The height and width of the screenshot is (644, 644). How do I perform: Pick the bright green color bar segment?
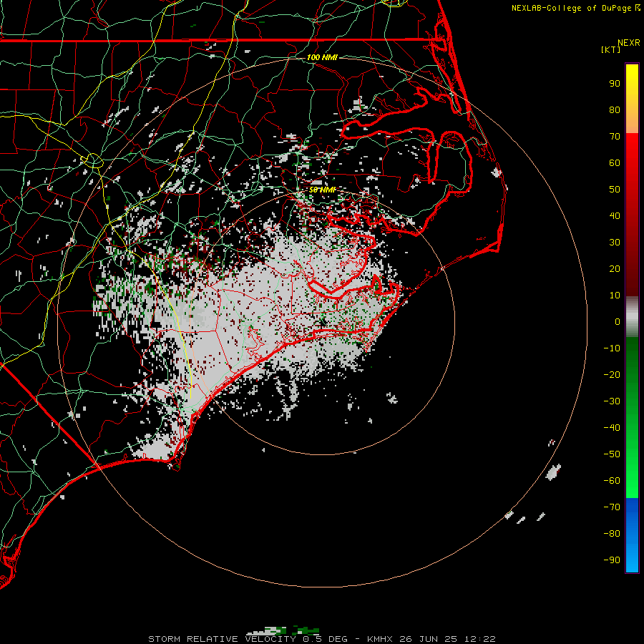632,464
